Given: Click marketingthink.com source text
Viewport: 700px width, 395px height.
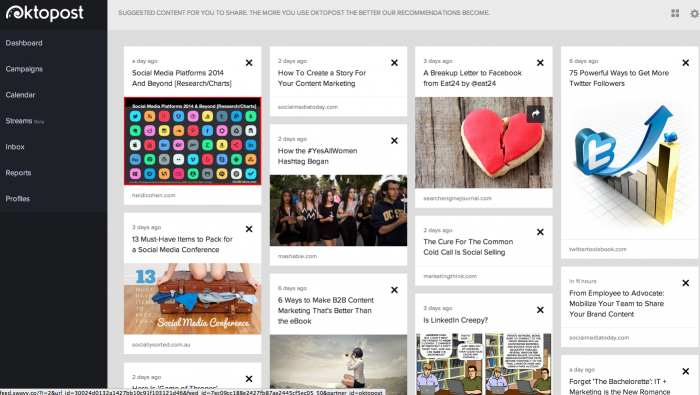Looking at the screenshot, I should (x=450, y=276).
